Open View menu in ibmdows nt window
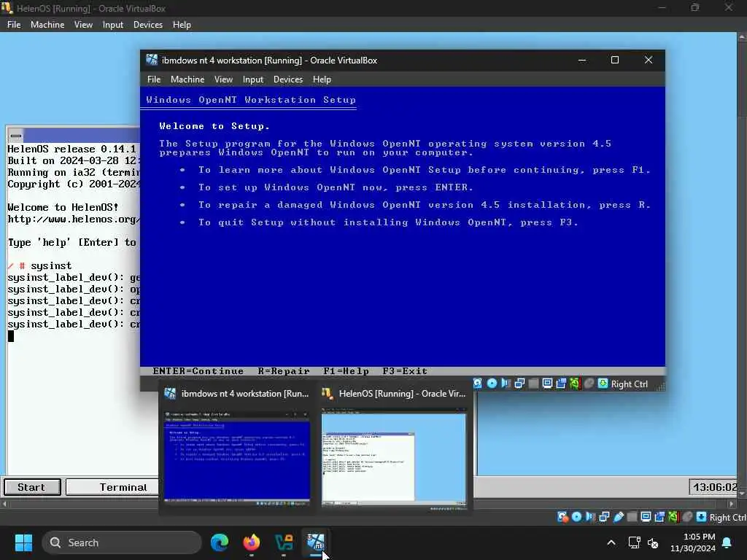The height and width of the screenshot is (560, 747). 223,79
